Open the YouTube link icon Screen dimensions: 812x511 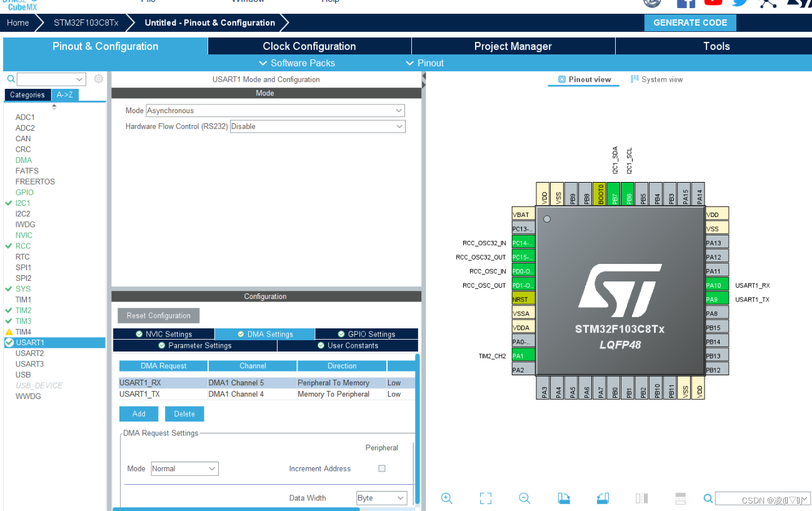[x=713, y=3]
